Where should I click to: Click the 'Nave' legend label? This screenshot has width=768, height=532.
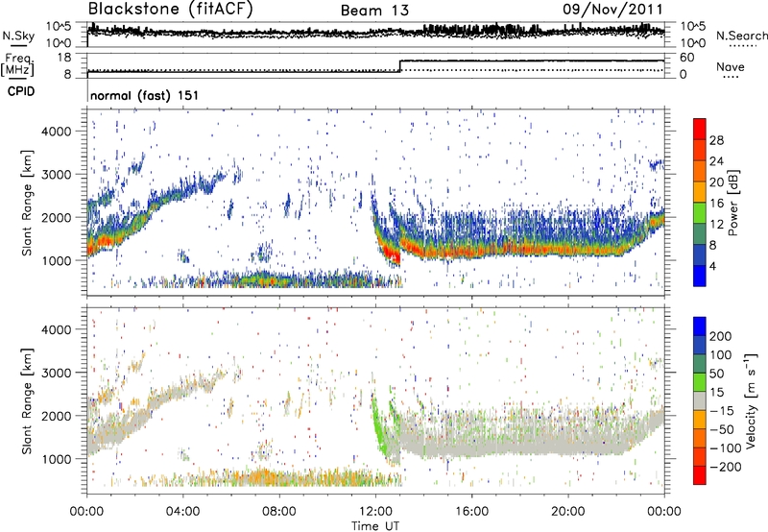click(731, 66)
